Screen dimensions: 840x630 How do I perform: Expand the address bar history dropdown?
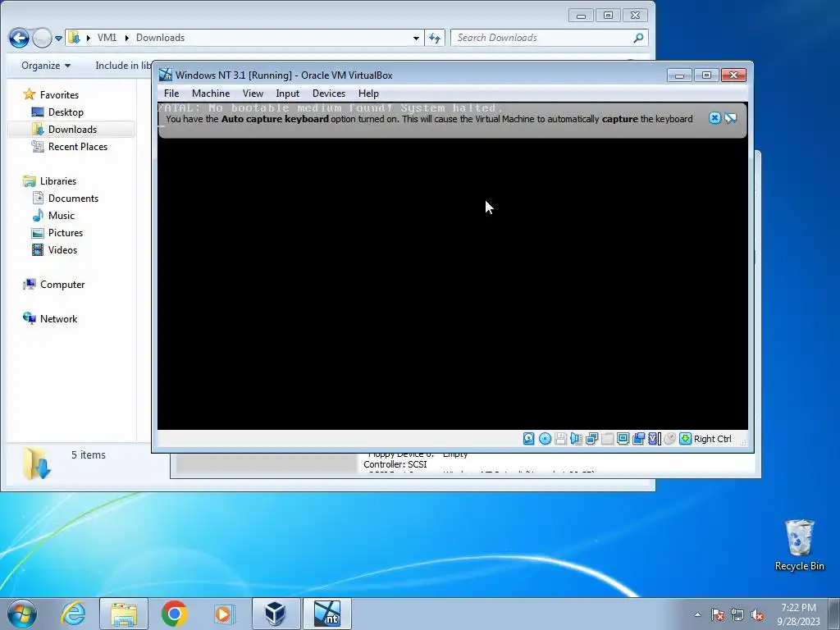click(x=416, y=38)
